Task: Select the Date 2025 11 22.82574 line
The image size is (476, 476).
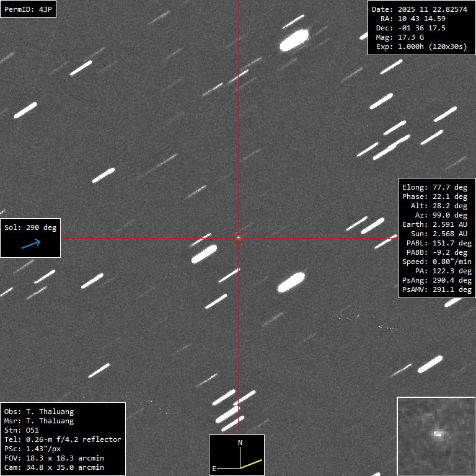Action: [x=419, y=9]
